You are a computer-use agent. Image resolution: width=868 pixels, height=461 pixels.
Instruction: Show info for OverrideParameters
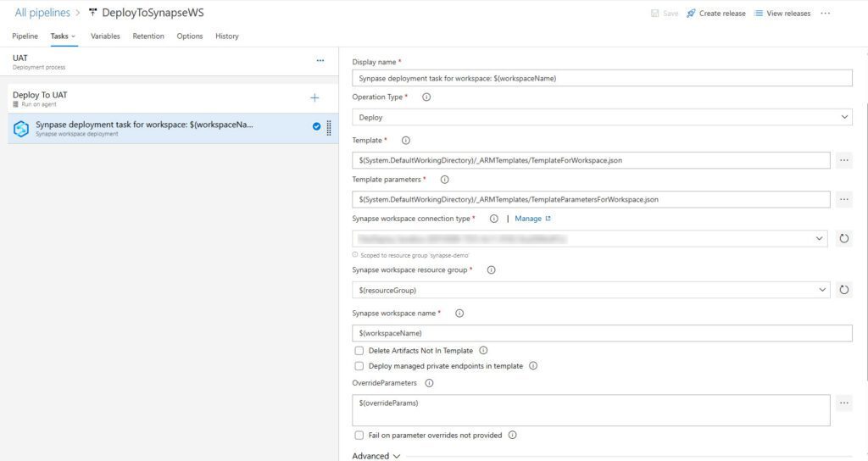coord(429,383)
